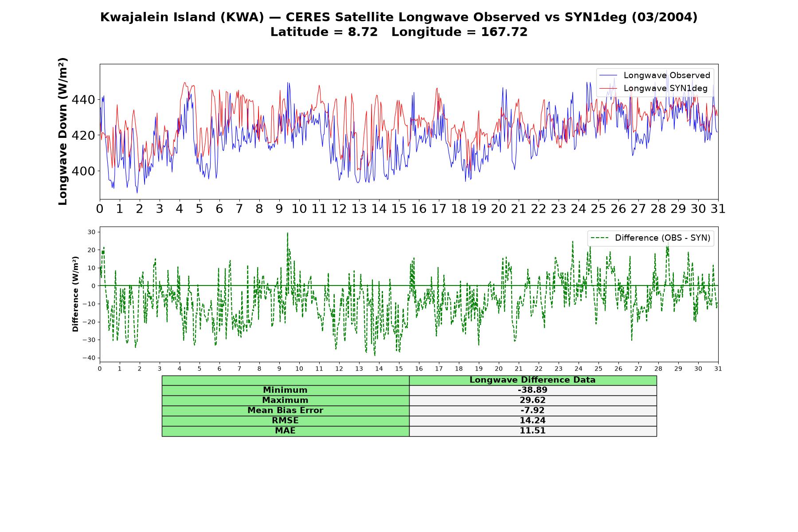
Task: Select the Maximum value 29.62 cell
Action: [532, 400]
